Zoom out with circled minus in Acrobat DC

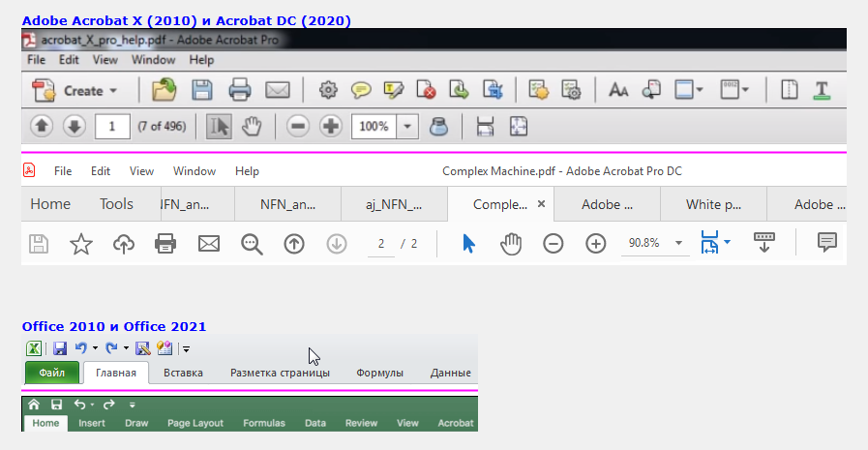pyautogui.click(x=553, y=244)
